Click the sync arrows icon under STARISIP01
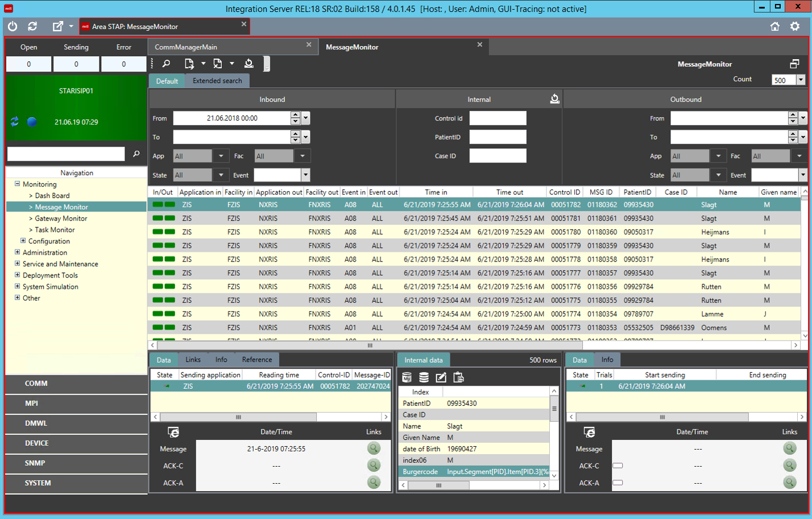Image resolution: width=812 pixels, height=519 pixels. 14,122
